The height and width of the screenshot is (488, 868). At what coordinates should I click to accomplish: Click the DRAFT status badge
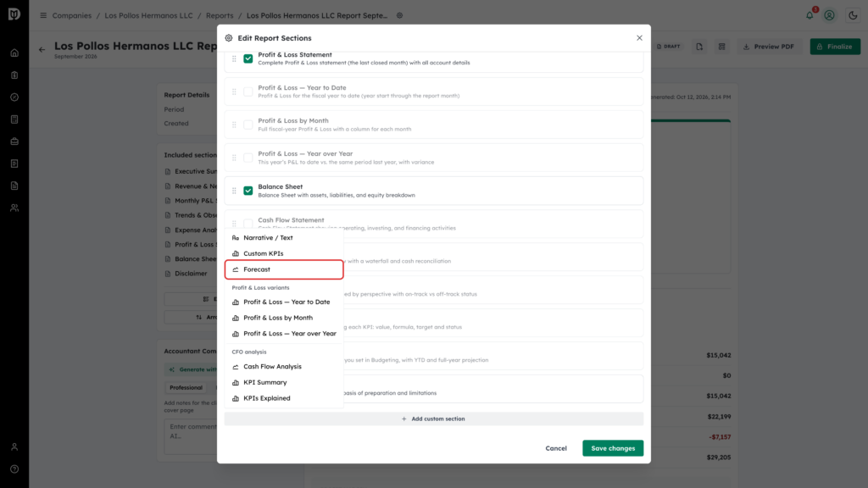(669, 47)
